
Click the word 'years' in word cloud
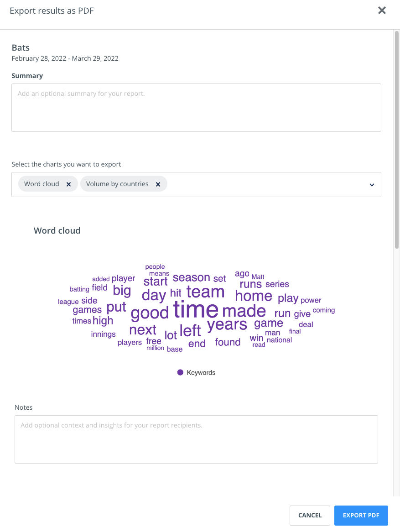point(227,325)
